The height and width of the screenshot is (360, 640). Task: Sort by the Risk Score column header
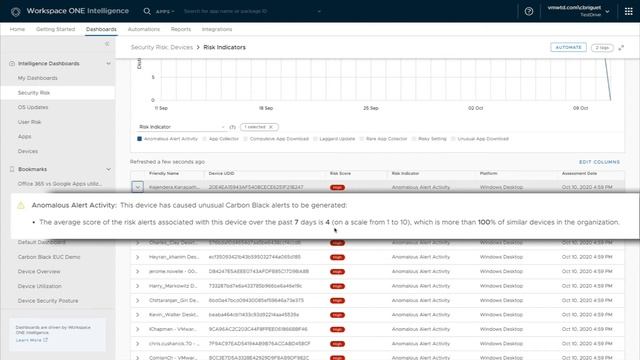340,173
